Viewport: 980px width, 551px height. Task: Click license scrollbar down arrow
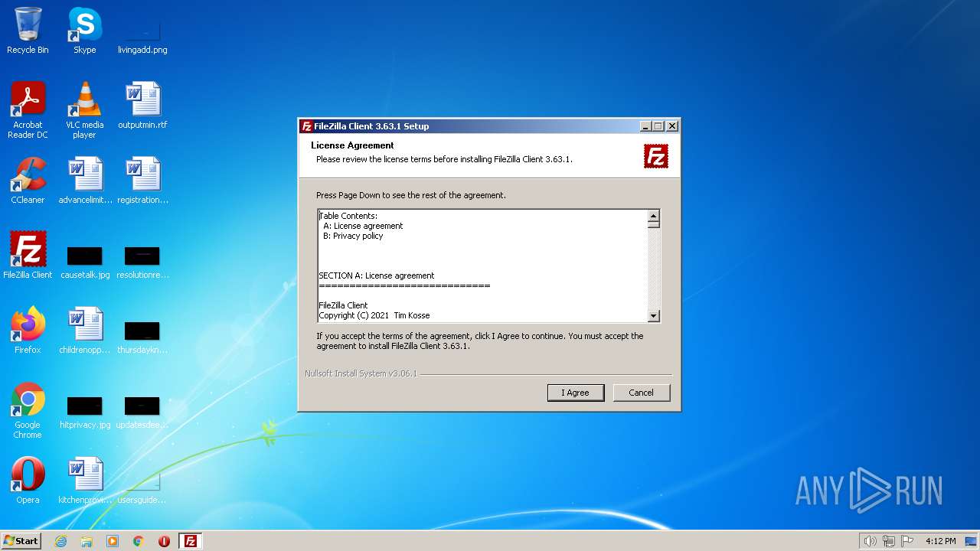653,315
